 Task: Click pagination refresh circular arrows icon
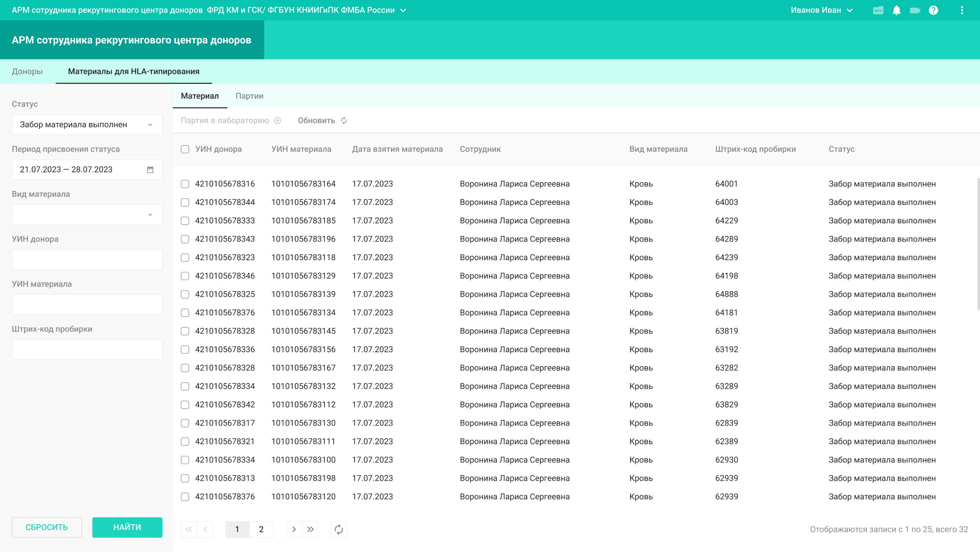(x=339, y=529)
